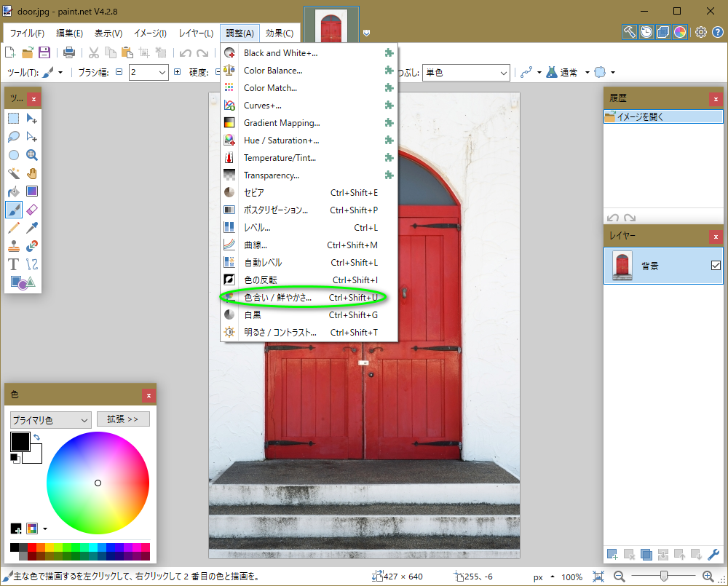Select the Clone Stamp tool
This screenshot has width=728, height=586.
point(14,246)
